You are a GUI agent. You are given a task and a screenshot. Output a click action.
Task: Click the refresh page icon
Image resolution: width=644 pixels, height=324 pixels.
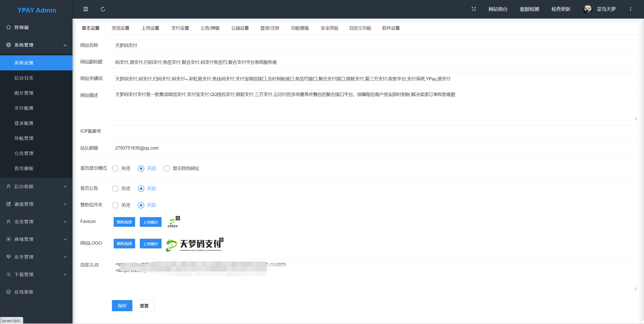point(103,9)
